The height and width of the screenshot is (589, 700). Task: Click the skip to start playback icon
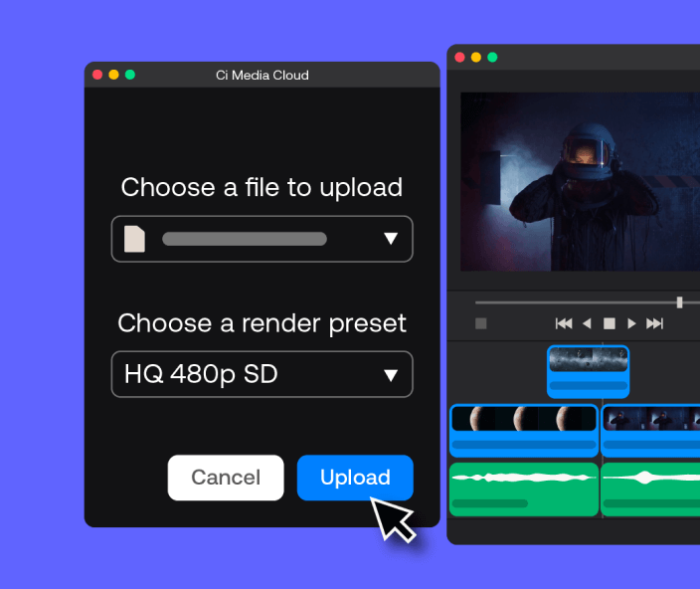coord(564,323)
